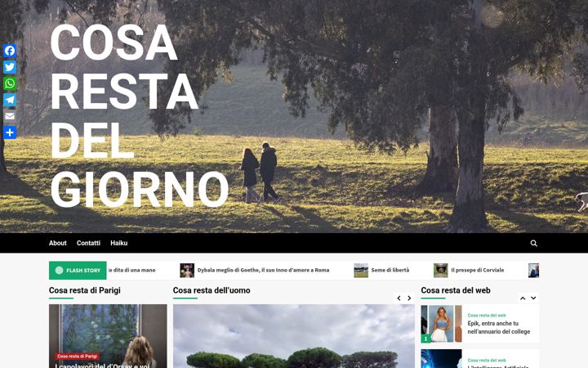The image size is (588, 368).
Task: Click the Seme di libertà ticker thumbnail
Action: [x=361, y=271]
